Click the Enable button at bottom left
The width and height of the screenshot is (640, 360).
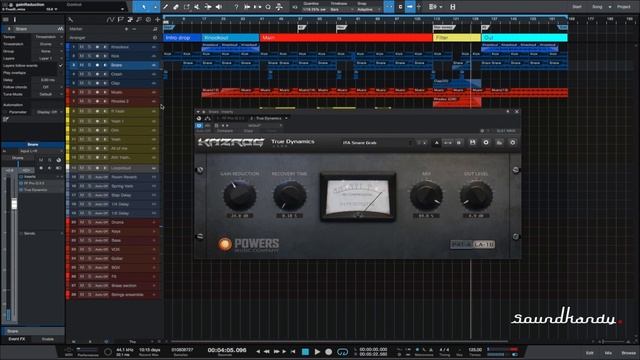48,339
